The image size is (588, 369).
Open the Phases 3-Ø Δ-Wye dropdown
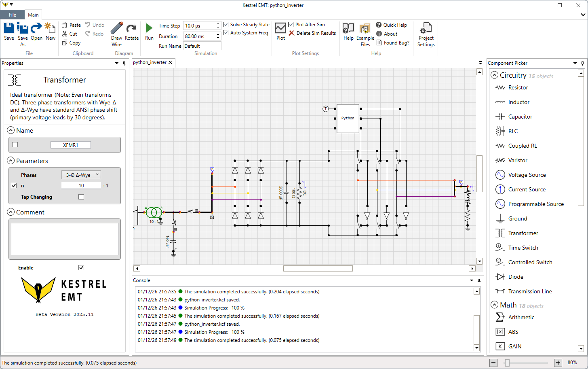[x=81, y=175]
